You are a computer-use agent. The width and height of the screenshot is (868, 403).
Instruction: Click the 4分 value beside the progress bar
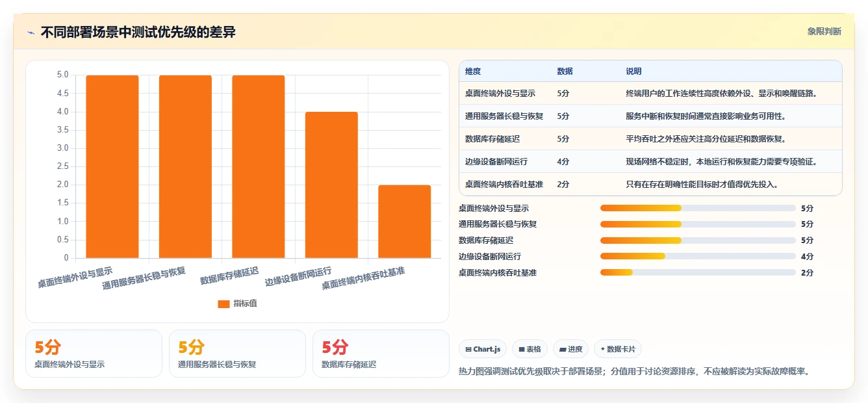(808, 257)
